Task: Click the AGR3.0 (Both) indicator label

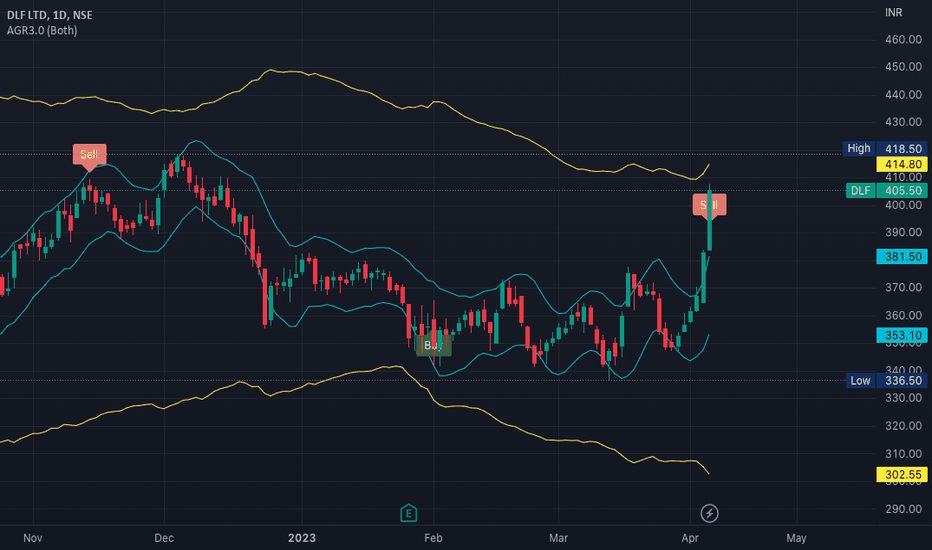Action: pos(42,30)
